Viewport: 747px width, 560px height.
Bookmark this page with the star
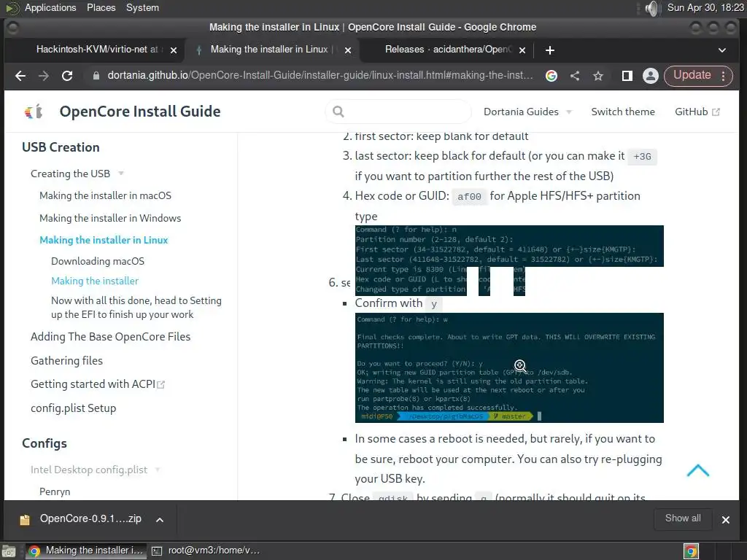[598, 76]
